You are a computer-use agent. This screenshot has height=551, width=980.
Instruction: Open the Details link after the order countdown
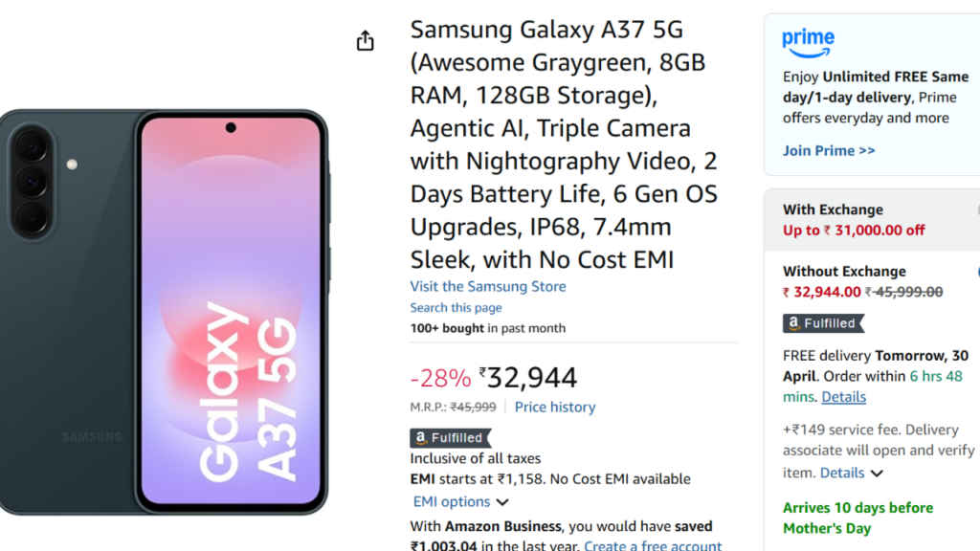coord(843,396)
